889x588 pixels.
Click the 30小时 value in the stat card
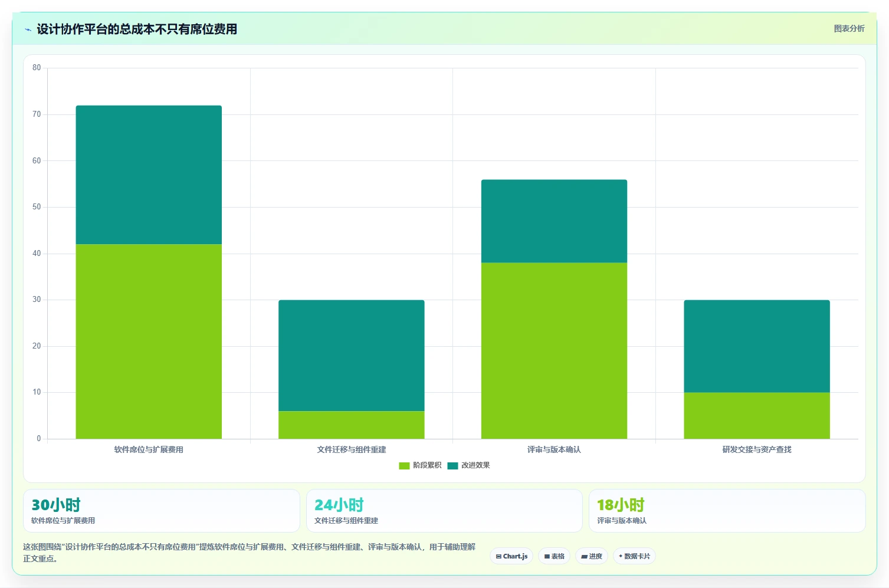point(56,505)
